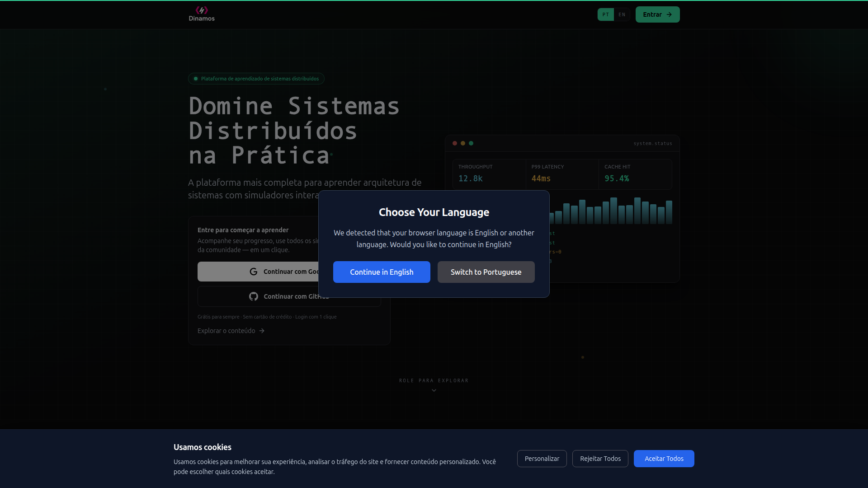Switch language toggle to PT
This screenshot has width=868, height=488.
click(x=606, y=14)
